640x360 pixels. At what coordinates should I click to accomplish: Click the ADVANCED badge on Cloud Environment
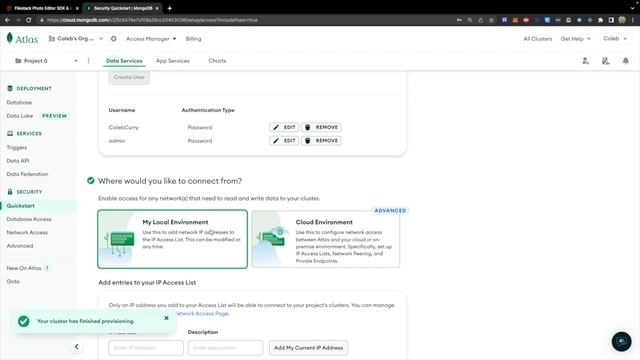[x=390, y=211]
